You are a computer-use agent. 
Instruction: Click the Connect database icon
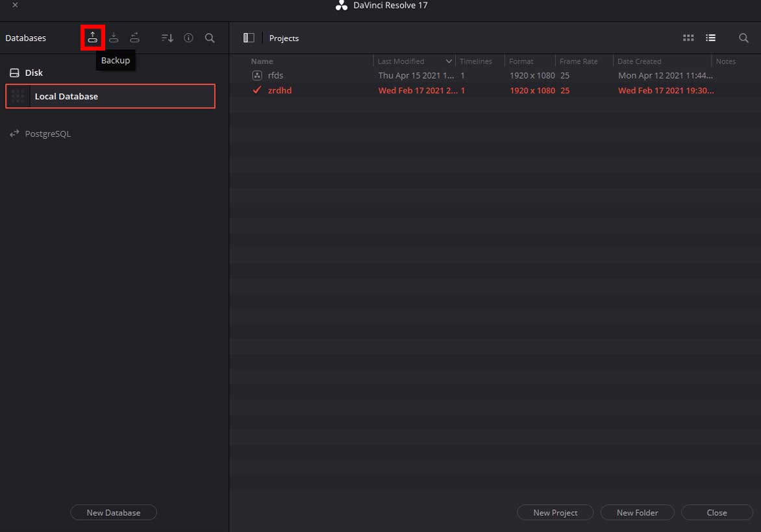134,38
